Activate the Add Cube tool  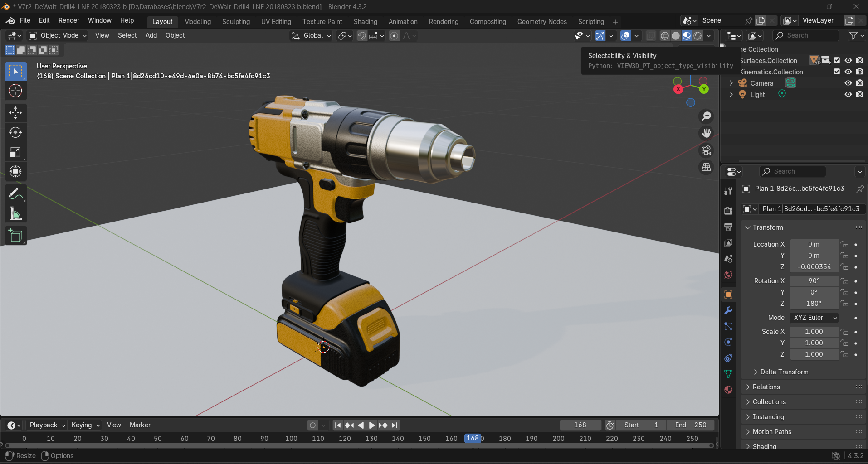pos(15,235)
